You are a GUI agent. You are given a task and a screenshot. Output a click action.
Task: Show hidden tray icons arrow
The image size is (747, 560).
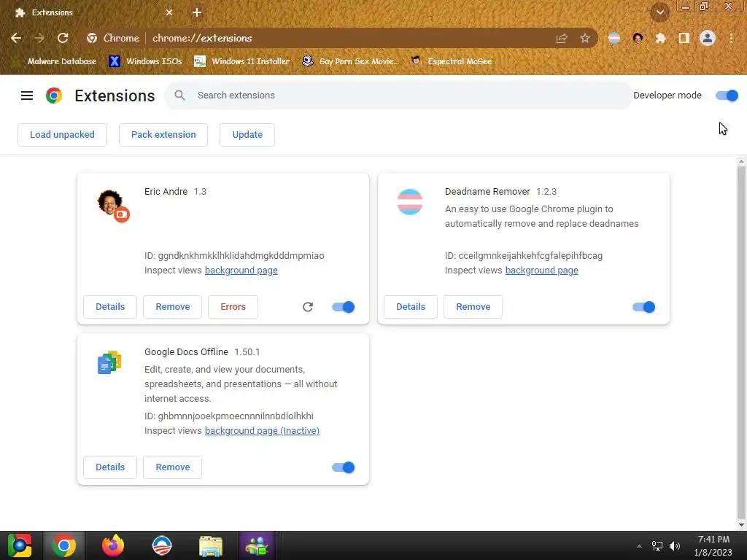[x=639, y=546]
